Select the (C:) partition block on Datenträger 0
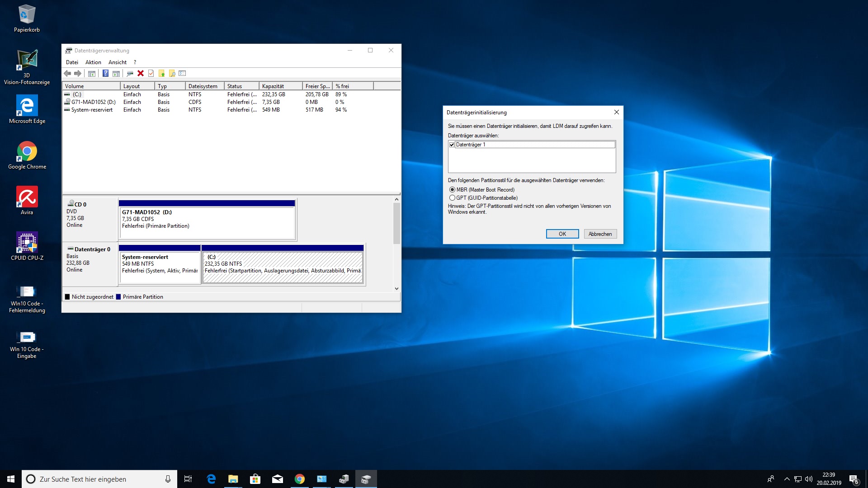The height and width of the screenshot is (488, 868). pyautogui.click(x=283, y=267)
